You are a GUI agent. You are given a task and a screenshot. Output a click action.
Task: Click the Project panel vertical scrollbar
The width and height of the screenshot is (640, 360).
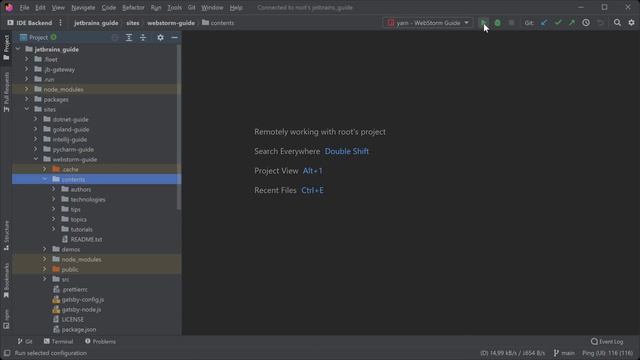[179, 127]
